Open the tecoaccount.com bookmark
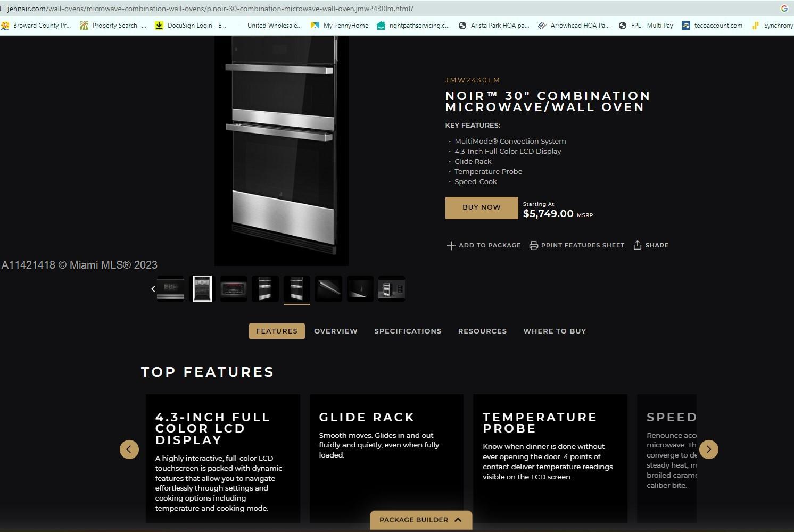The height and width of the screenshot is (532, 794). click(x=712, y=26)
